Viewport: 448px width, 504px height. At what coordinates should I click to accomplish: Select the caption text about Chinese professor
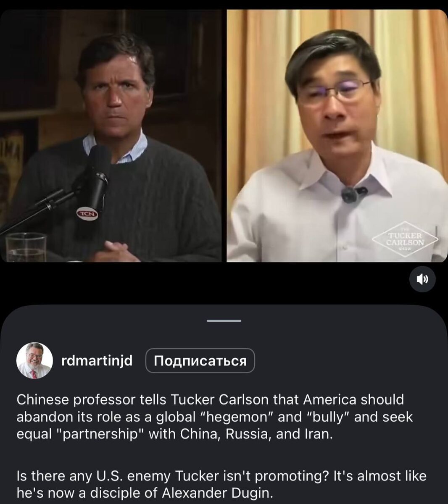[x=215, y=416]
